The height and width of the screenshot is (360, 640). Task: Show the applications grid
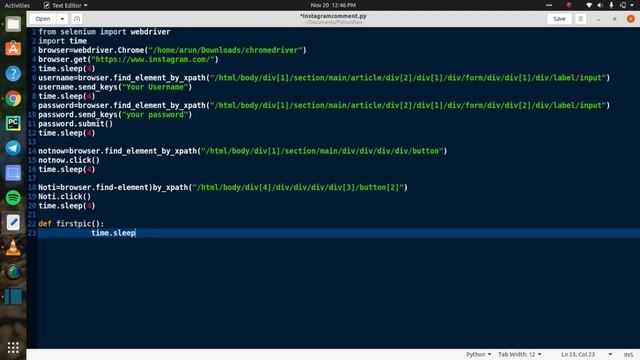13,347
